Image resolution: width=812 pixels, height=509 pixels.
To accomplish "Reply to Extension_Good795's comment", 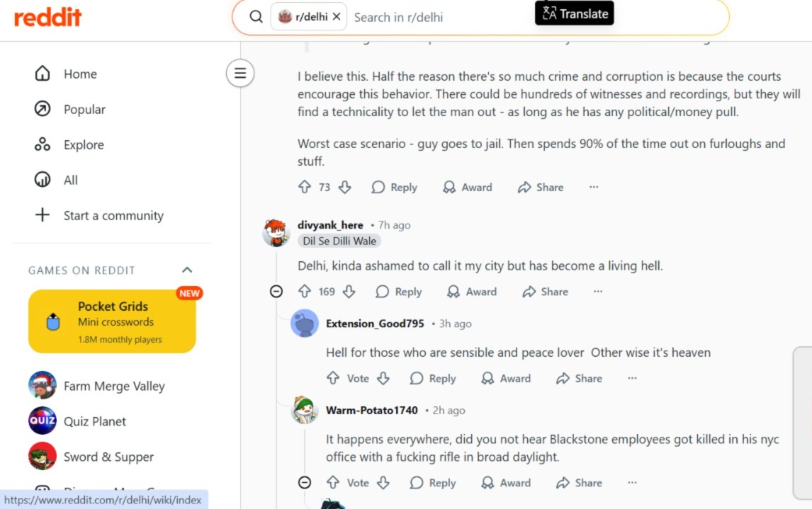I will pos(433,379).
